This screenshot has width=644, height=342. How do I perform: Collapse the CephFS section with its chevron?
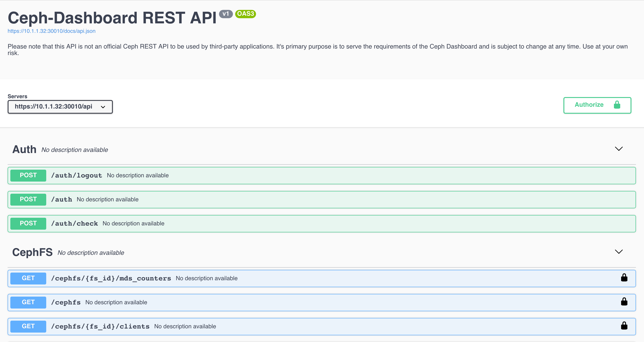click(618, 252)
